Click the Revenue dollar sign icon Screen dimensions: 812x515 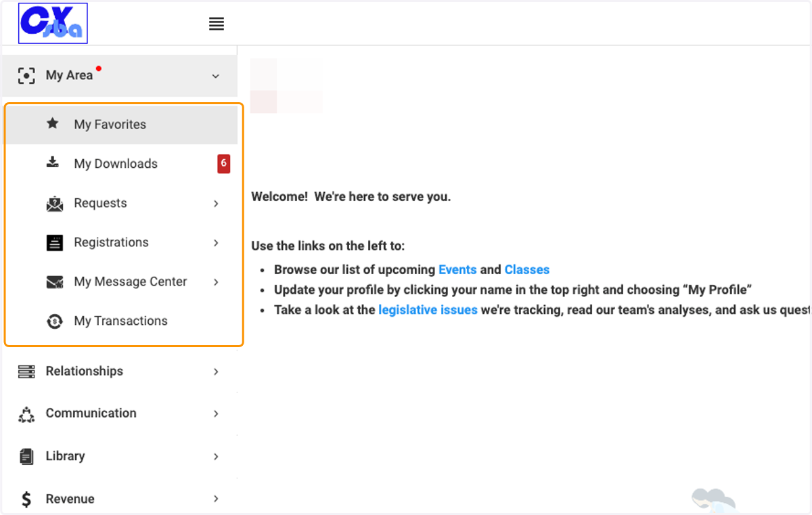[x=26, y=499]
